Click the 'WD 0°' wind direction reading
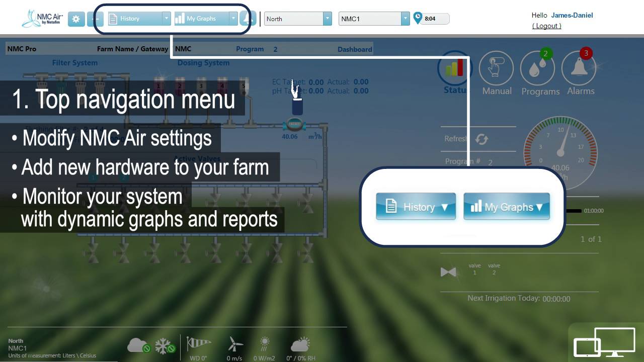 (x=198, y=358)
